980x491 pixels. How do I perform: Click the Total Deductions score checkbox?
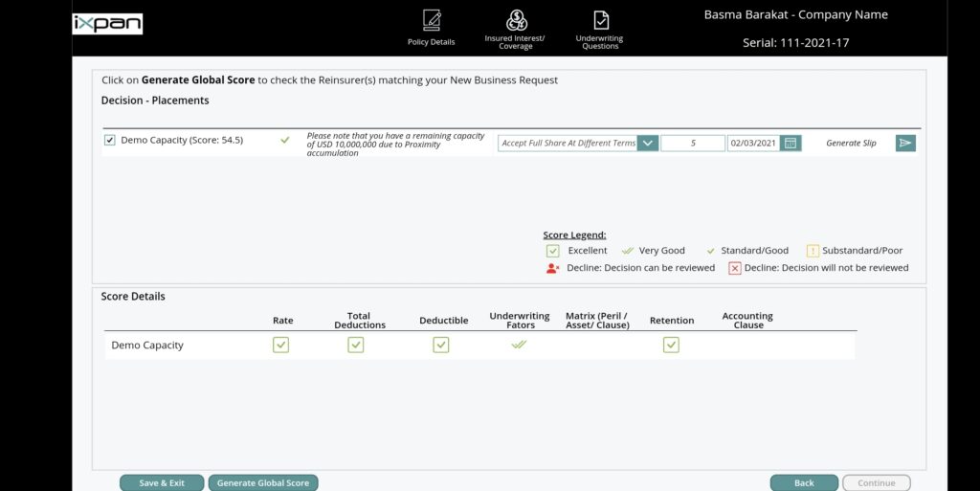tap(356, 345)
